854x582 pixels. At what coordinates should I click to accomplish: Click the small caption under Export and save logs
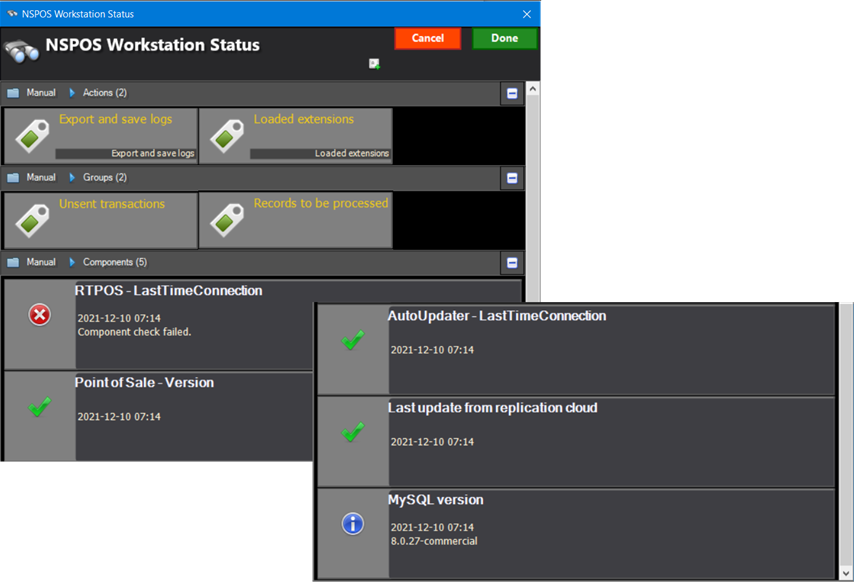(152, 154)
